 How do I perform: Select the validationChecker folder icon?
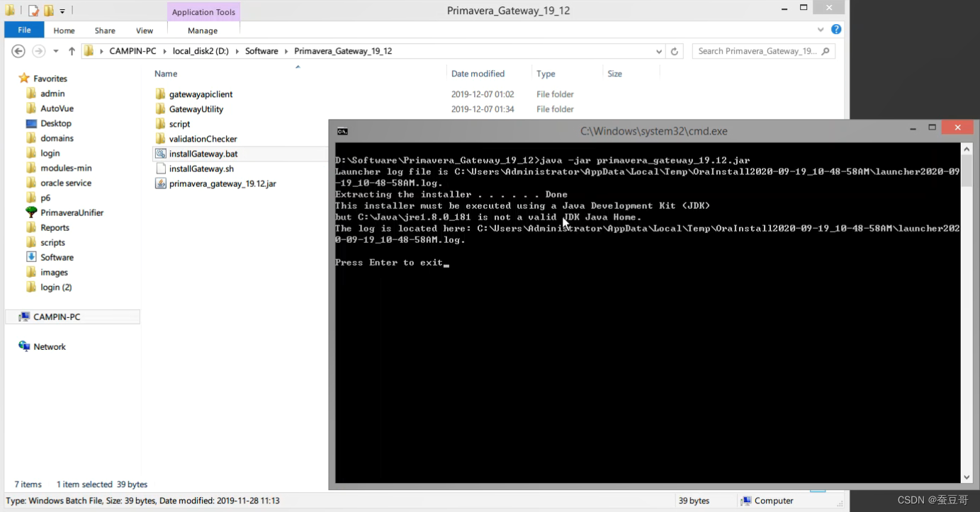click(160, 139)
